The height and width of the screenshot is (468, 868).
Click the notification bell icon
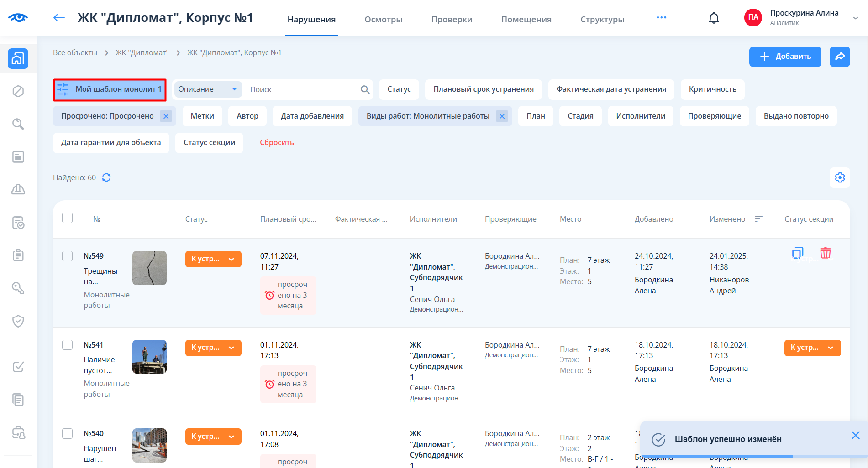(714, 18)
